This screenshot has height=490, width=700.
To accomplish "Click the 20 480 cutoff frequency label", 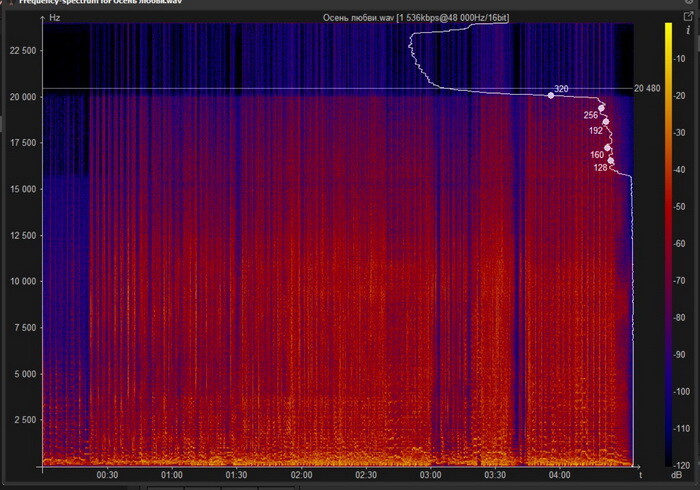I will coord(647,89).
